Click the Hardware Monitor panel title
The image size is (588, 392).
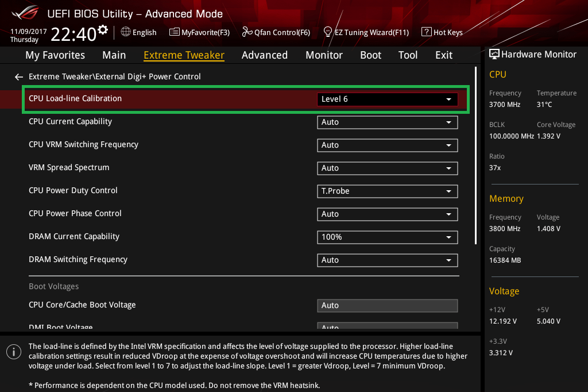coord(539,55)
